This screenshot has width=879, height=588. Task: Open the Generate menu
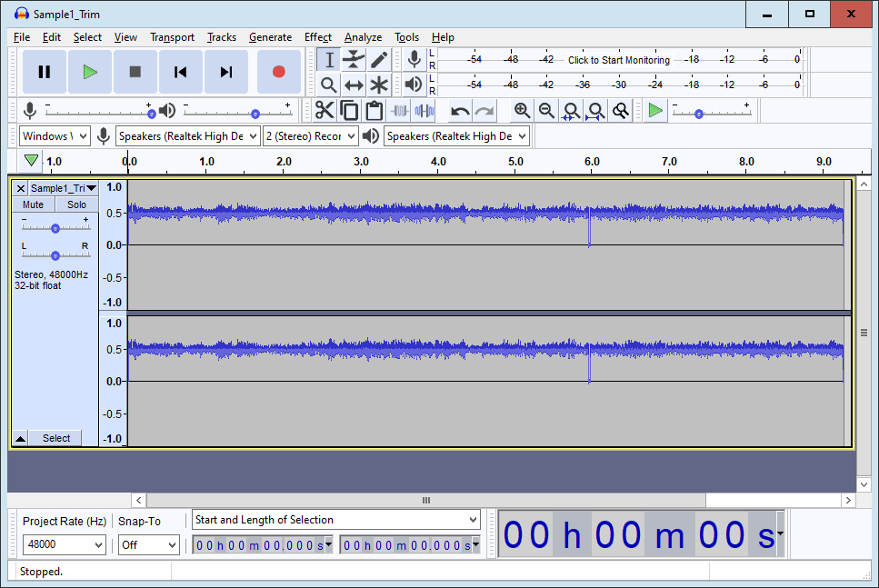tap(270, 37)
